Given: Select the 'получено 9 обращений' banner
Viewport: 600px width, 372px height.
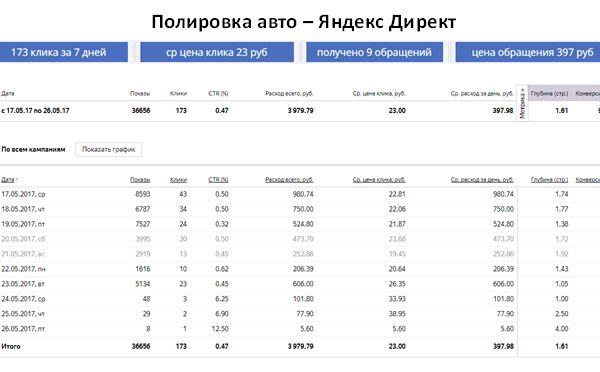Looking at the screenshot, I should pyautogui.click(x=374, y=52).
